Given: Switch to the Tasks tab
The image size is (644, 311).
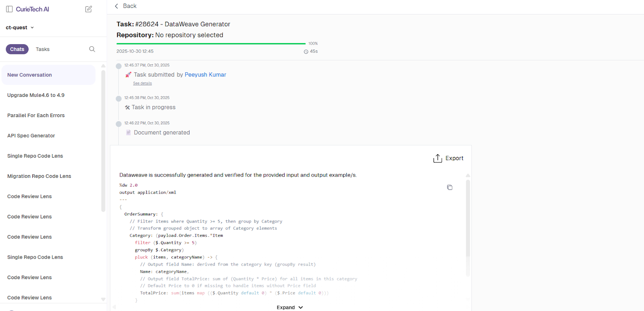Looking at the screenshot, I should [42, 49].
